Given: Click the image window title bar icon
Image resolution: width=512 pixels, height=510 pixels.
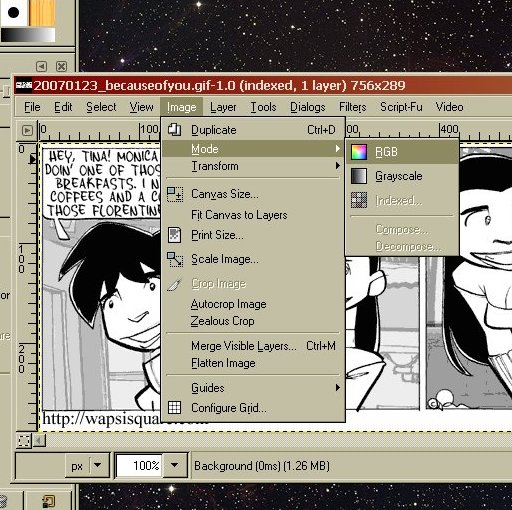Looking at the screenshot, I should [24, 86].
